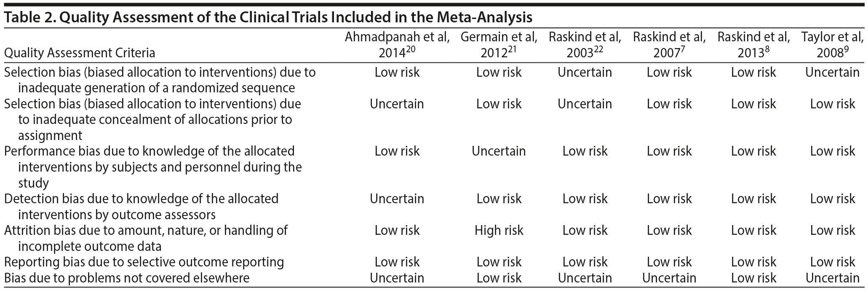Select the 'Performance bias due to knowledge' row label
Screen dimensions: 868x293
[150, 151]
